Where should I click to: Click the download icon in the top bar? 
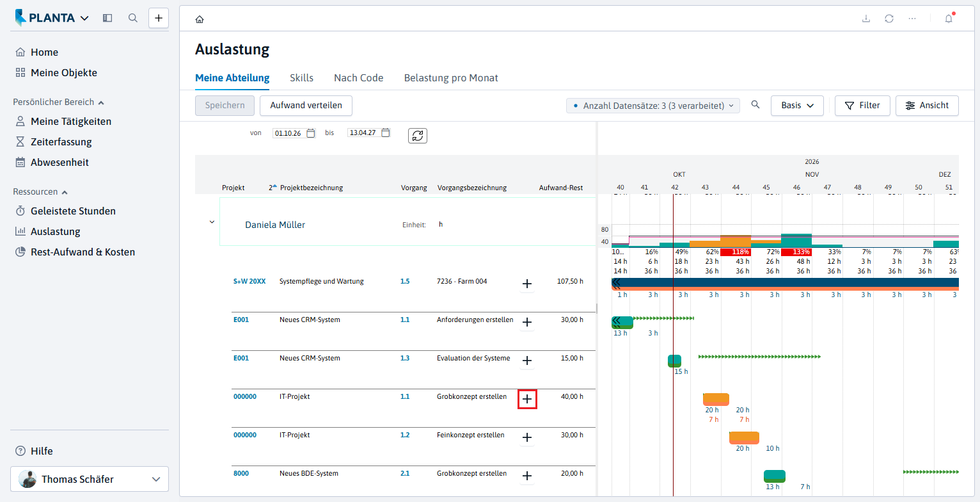[866, 19]
